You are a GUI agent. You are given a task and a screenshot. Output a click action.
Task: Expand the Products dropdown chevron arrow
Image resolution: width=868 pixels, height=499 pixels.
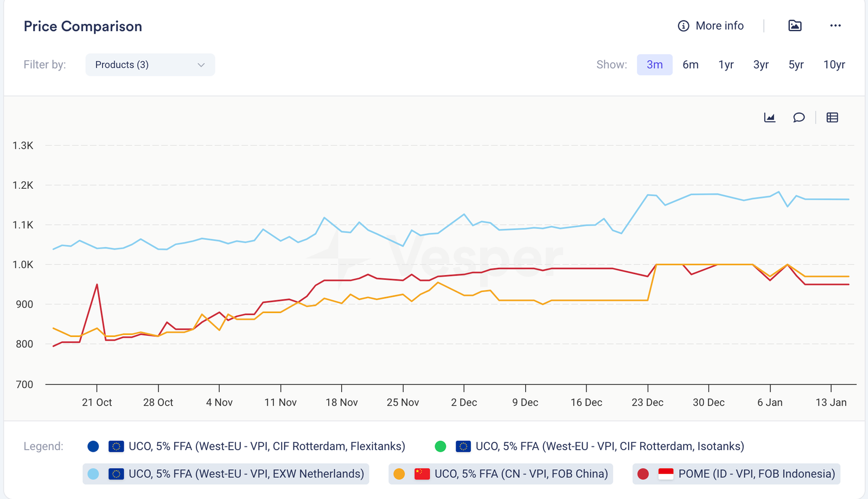coord(201,65)
